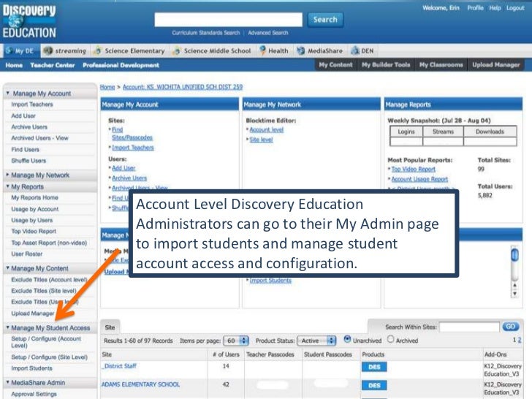Open Add User link in Users list

[123, 168]
